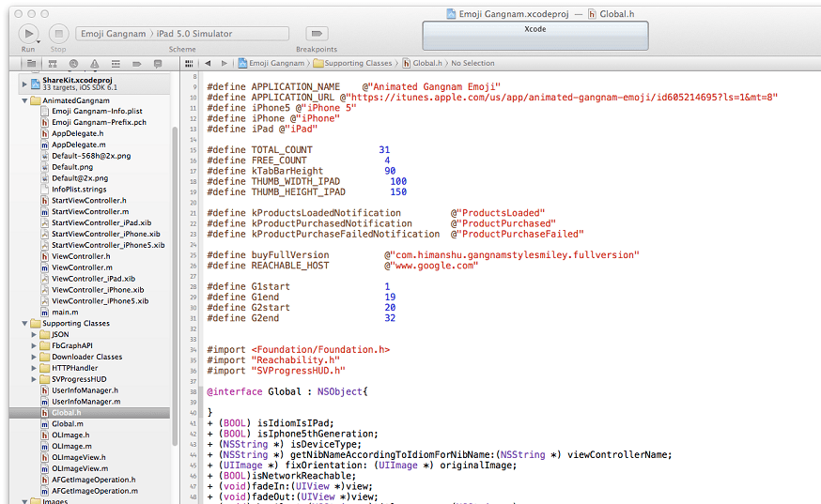The image size is (821, 504).
Task: Open the related files grid menu
Action: click(x=189, y=63)
